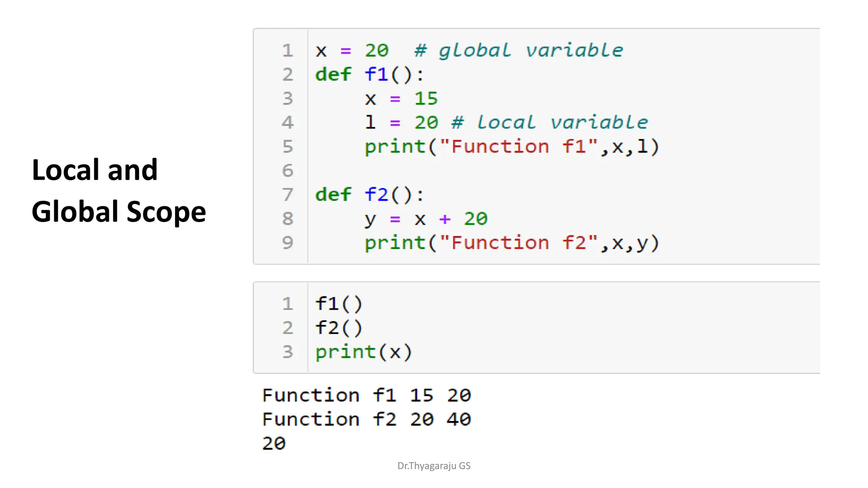Click the 'y = x + 20' line
Image resolution: width=868 pixels, height=488 pixels.
coord(426,219)
